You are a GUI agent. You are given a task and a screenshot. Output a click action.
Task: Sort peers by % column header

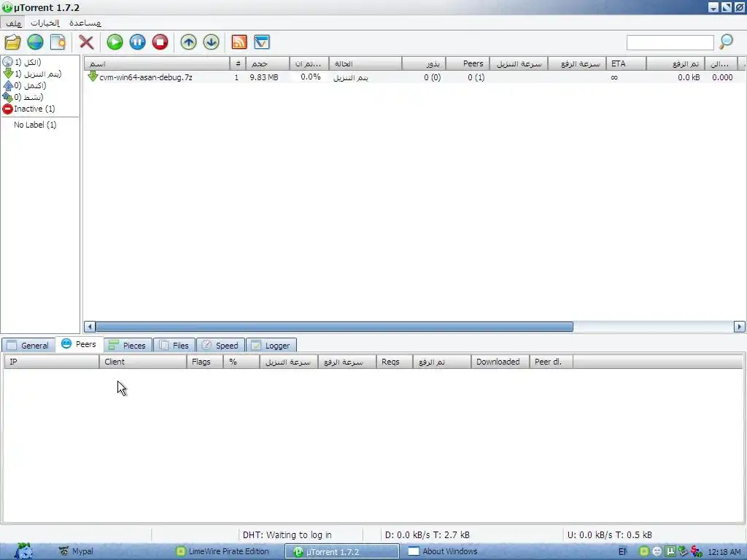point(241,362)
